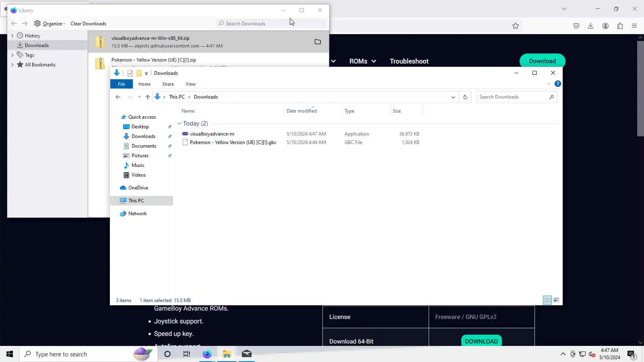The height and width of the screenshot is (362, 644).
Task: Bookmark the page with the star icon
Action: click(x=516, y=26)
